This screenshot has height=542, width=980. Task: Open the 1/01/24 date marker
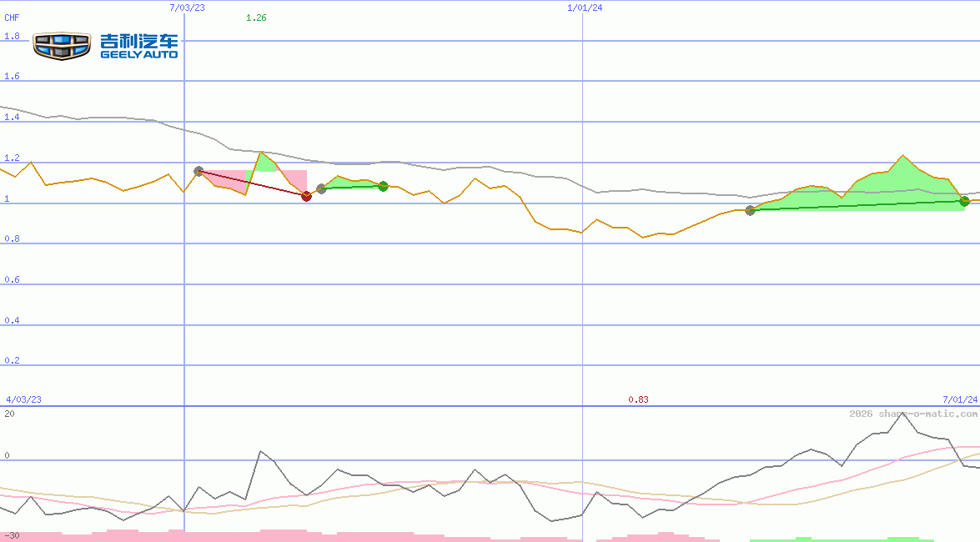pos(584,8)
